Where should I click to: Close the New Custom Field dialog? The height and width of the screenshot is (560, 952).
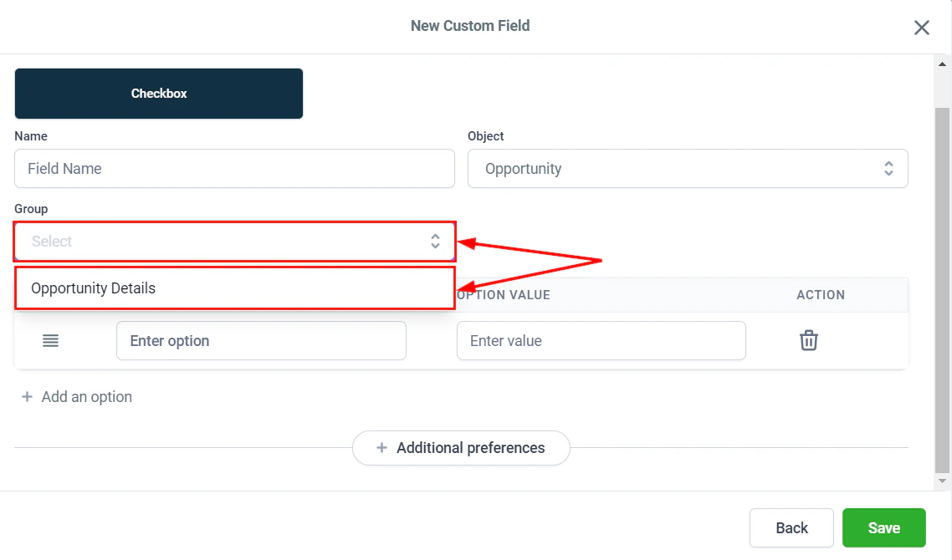(922, 27)
